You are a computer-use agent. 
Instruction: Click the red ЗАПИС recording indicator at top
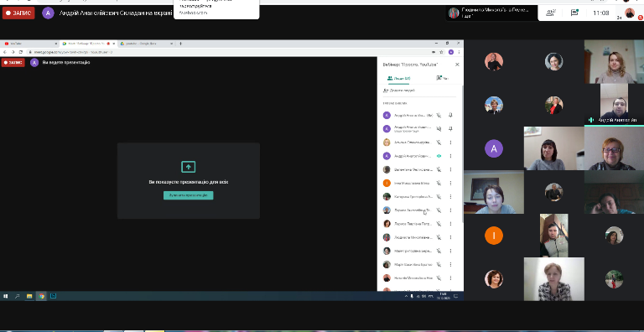[x=18, y=13]
